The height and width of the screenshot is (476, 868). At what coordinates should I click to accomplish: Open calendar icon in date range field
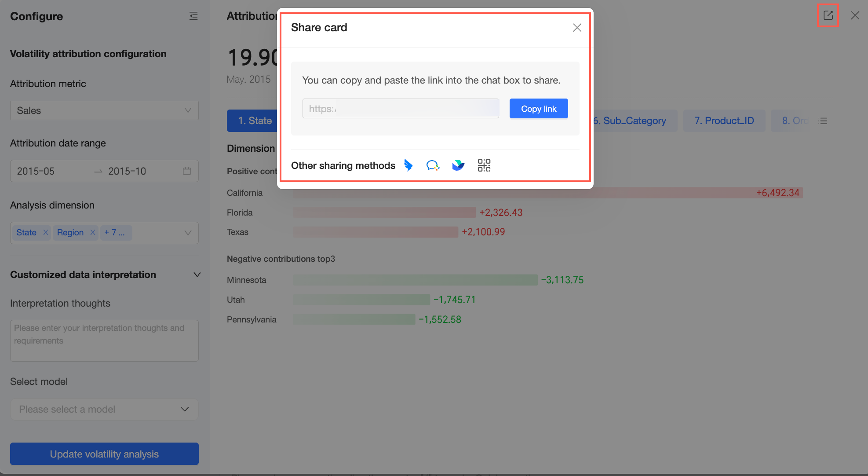point(187,171)
